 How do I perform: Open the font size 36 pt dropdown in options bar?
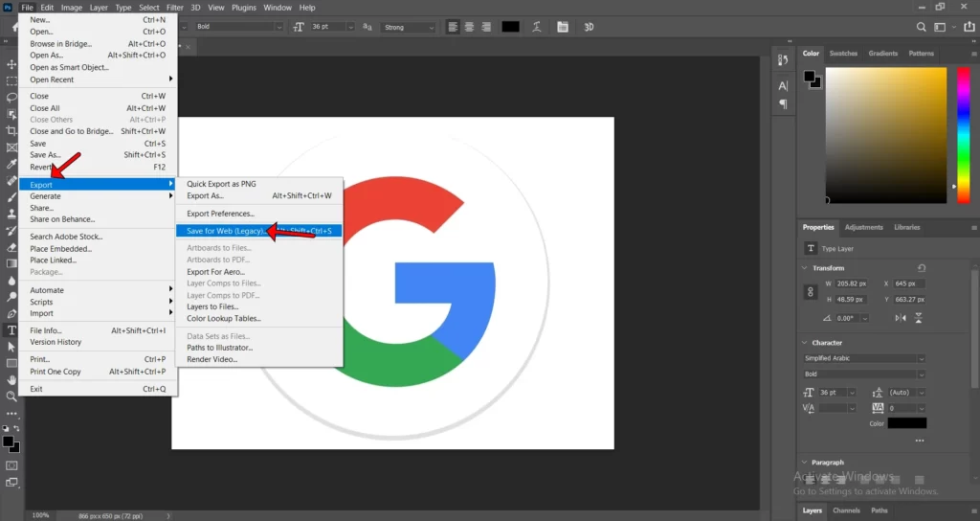(x=350, y=27)
